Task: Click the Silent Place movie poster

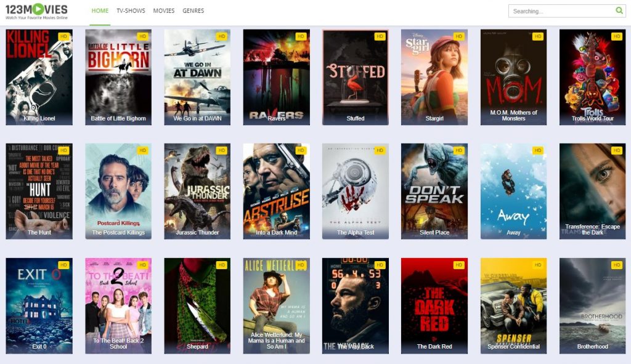Action: coord(434,192)
